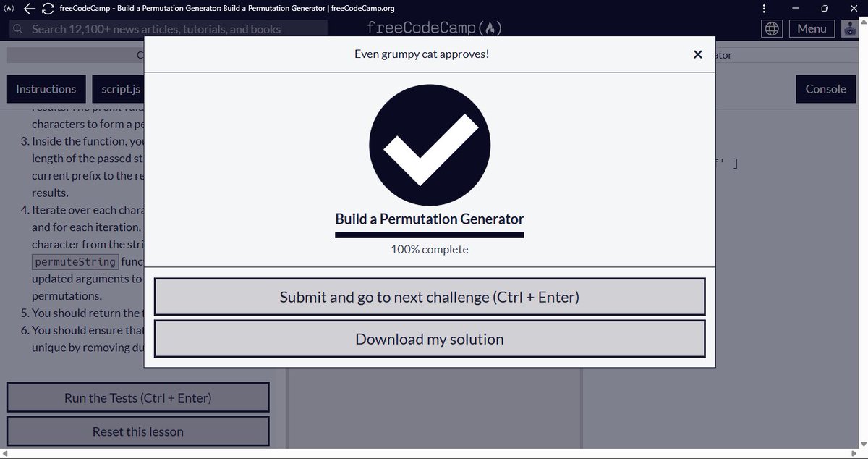Restore down the browser window

click(824, 8)
